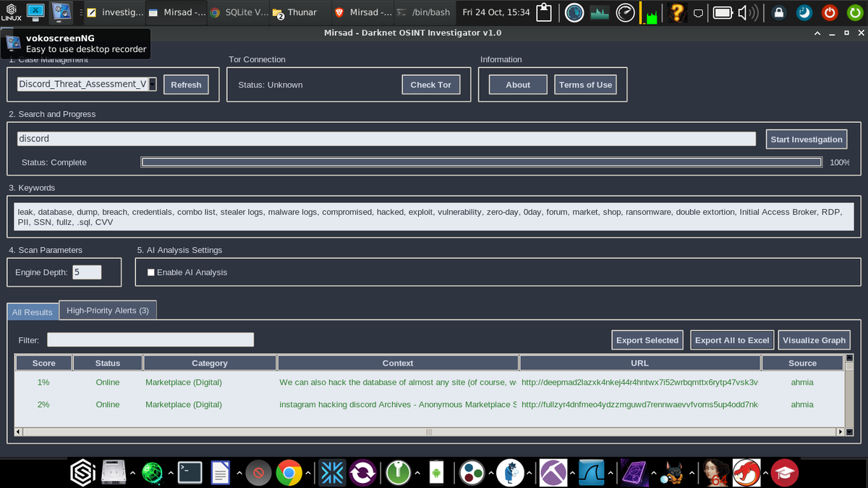The width and height of the screenshot is (868, 488).
Task: Click the volume speaker tray icon
Action: pyautogui.click(x=747, y=12)
